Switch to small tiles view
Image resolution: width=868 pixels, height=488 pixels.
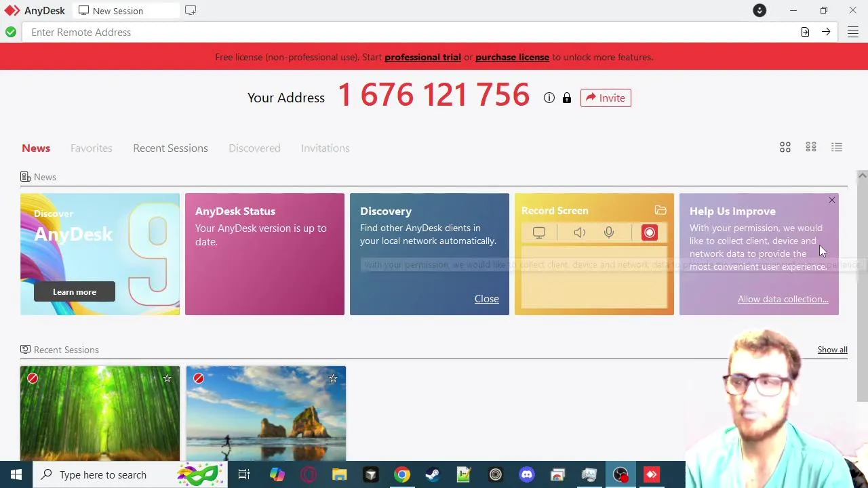pyautogui.click(x=811, y=147)
